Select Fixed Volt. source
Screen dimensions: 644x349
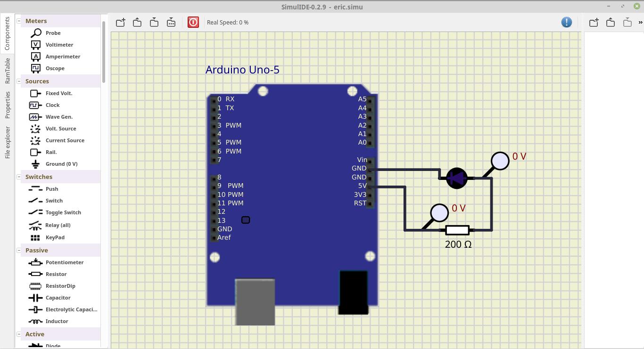point(58,93)
